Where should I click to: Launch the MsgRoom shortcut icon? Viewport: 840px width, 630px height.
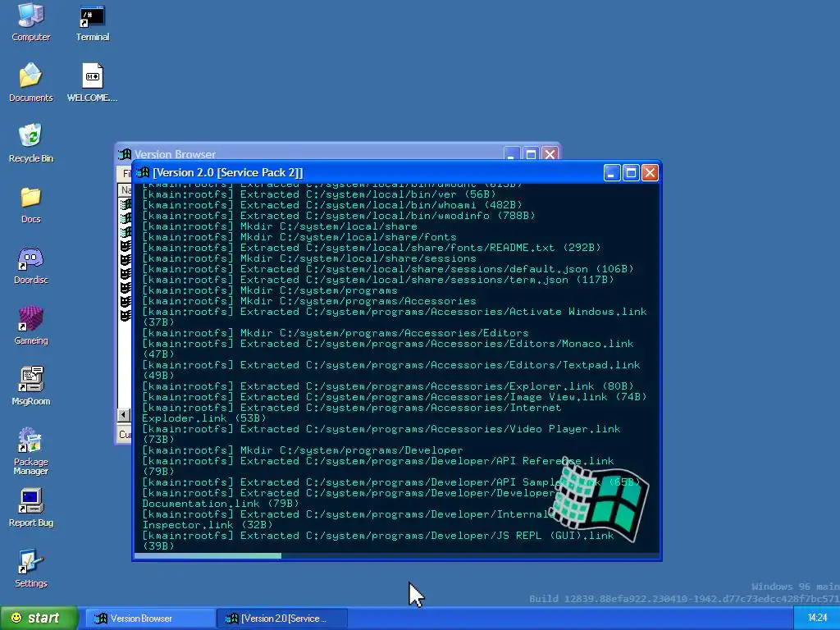coord(30,386)
